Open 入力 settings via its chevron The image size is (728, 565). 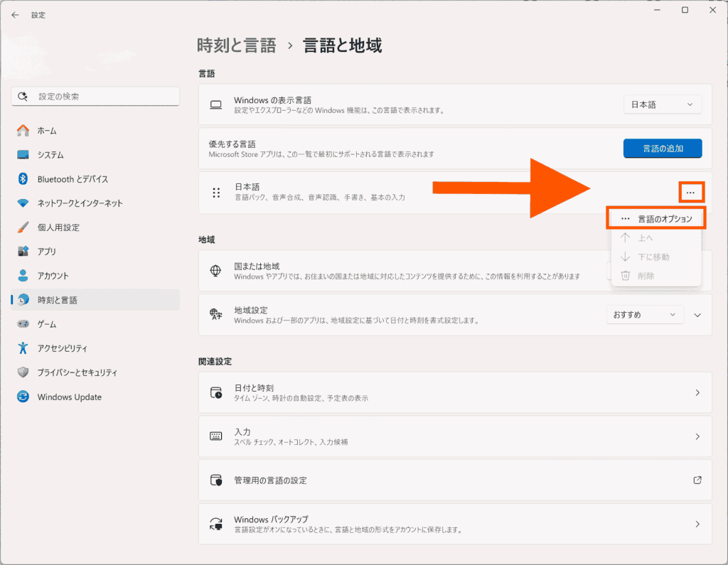coord(697,436)
